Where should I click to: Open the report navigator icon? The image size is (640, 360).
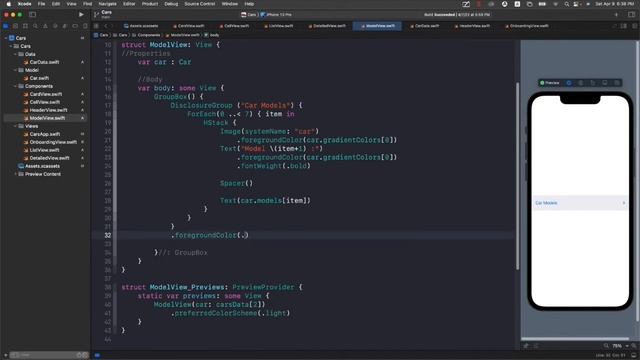click(84, 26)
